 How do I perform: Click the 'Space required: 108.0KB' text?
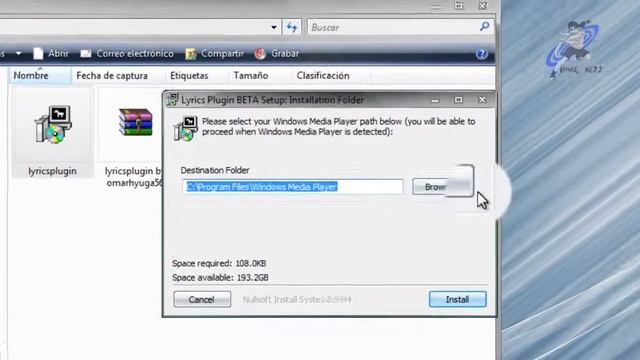(219, 263)
